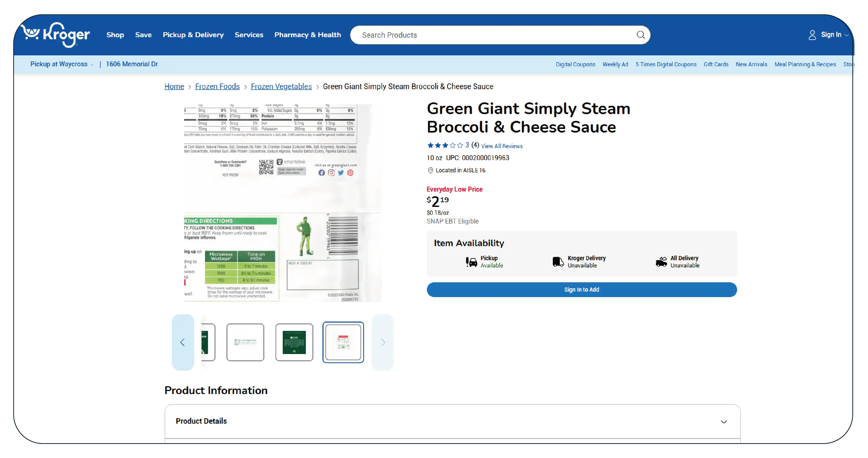Image resolution: width=868 pixels, height=458 pixels.
Task: Go to next product image arrow
Action: [x=382, y=342]
